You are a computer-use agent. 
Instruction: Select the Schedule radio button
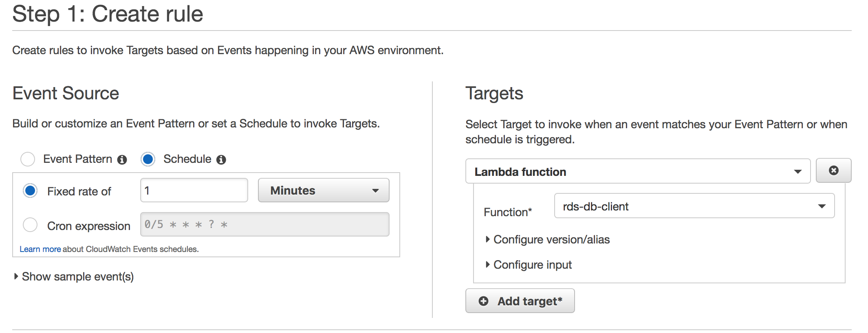(x=148, y=159)
